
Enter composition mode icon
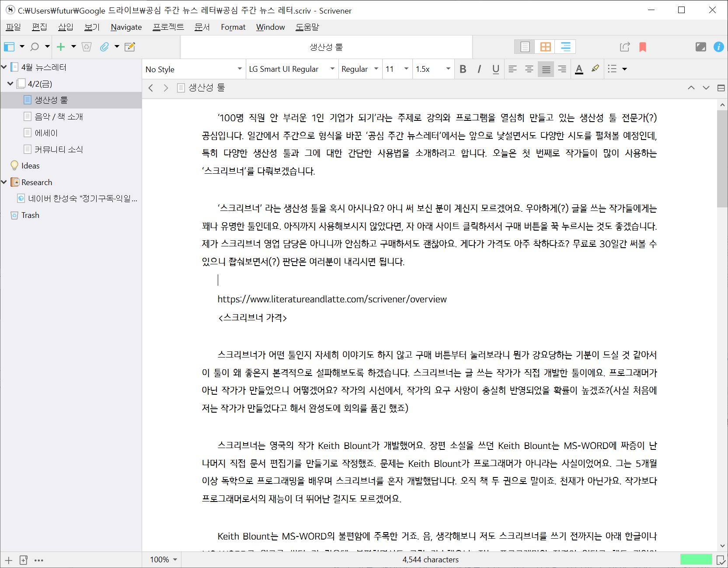click(x=700, y=47)
